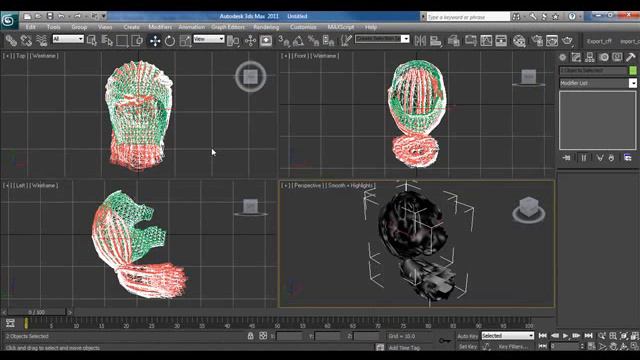The image size is (640, 360).
Task: Open the Layer Manager icon
Action: click(453, 40)
